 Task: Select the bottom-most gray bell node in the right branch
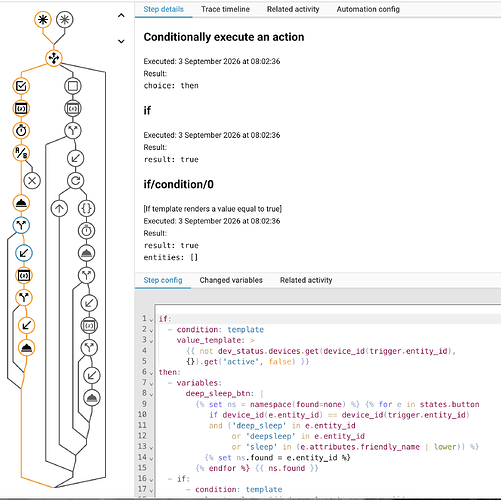click(92, 398)
